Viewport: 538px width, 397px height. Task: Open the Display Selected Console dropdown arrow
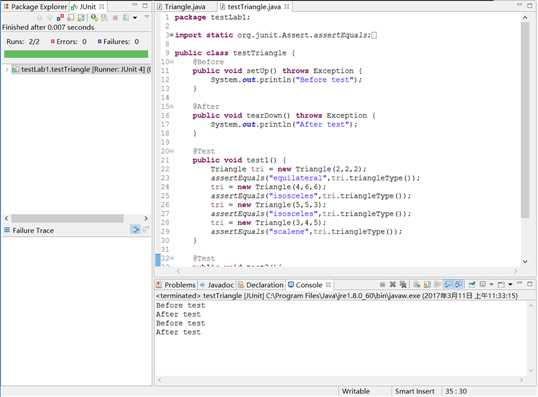(491, 284)
